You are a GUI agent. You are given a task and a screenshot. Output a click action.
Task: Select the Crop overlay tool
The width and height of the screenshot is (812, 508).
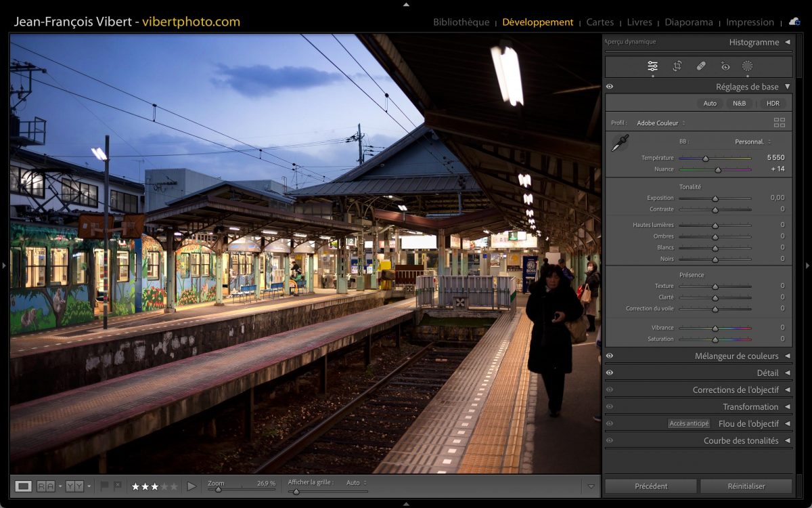[677, 66]
